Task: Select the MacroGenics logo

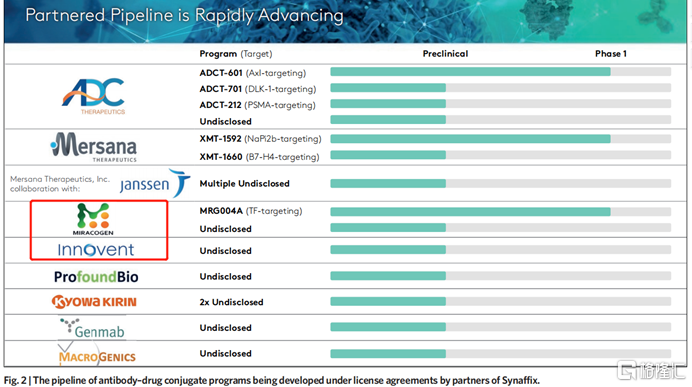Action: [x=97, y=353]
